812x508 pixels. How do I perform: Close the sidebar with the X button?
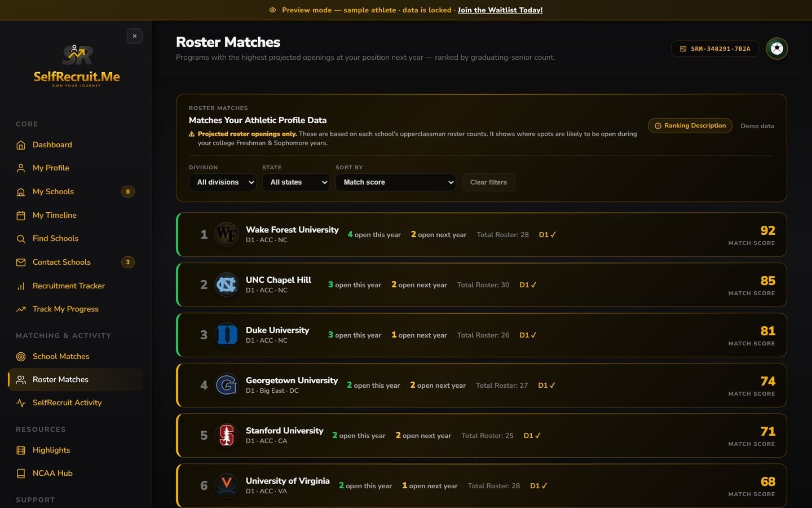[135, 36]
